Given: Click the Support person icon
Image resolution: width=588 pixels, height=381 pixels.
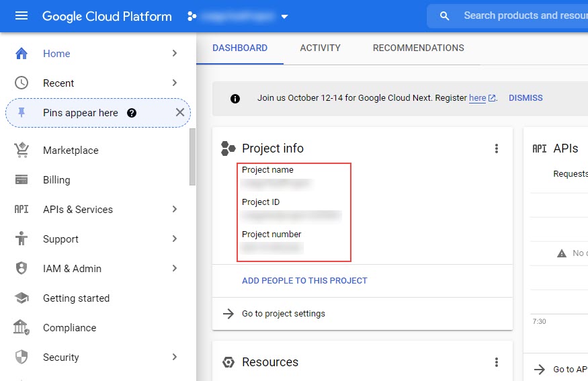Looking at the screenshot, I should [x=22, y=239].
